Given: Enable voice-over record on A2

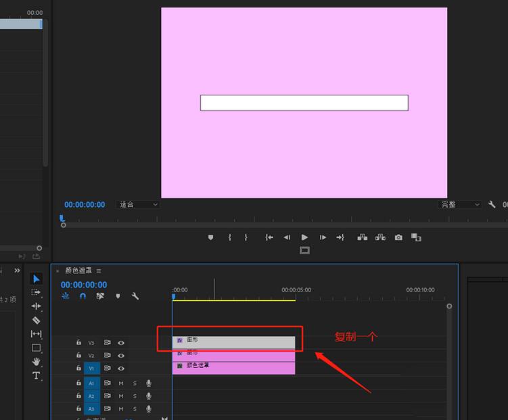Looking at the screenshot, I should click(x=149, y=396).
